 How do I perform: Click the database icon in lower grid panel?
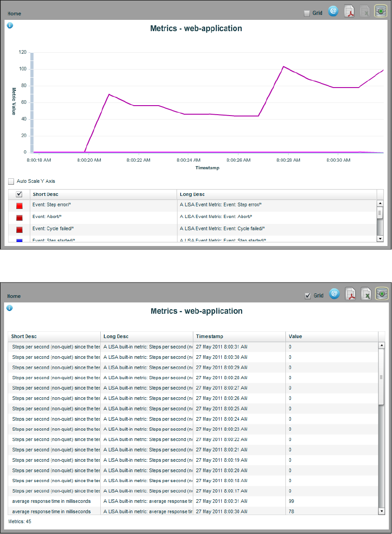[382, 293]
